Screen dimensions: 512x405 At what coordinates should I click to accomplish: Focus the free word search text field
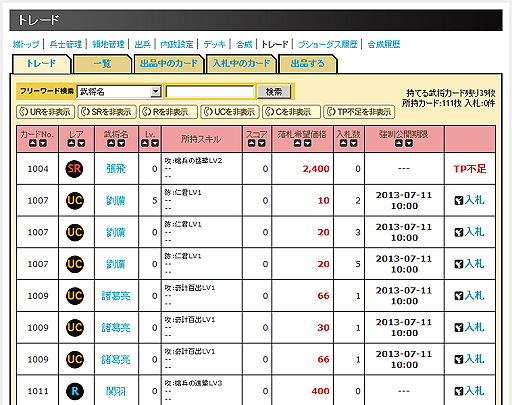pyautogui.click(x=210, y=92)
